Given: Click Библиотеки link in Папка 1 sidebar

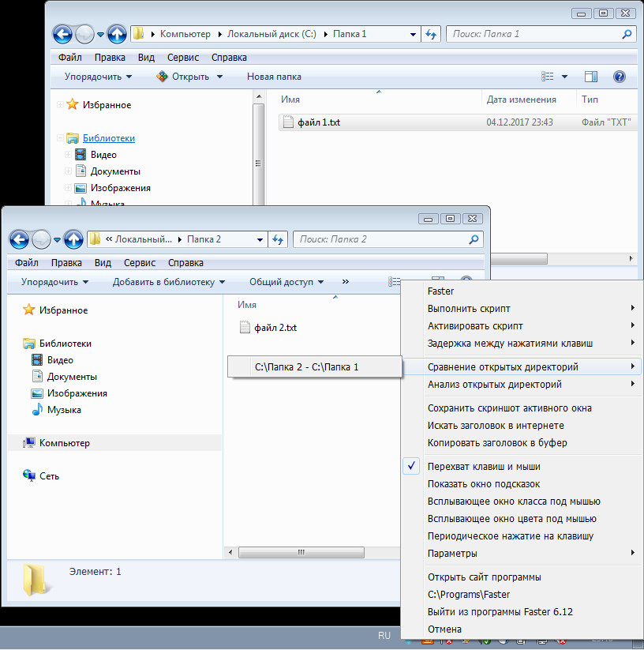Looking at the screenshot, I should pyautogui.click(x=108, y=138).
